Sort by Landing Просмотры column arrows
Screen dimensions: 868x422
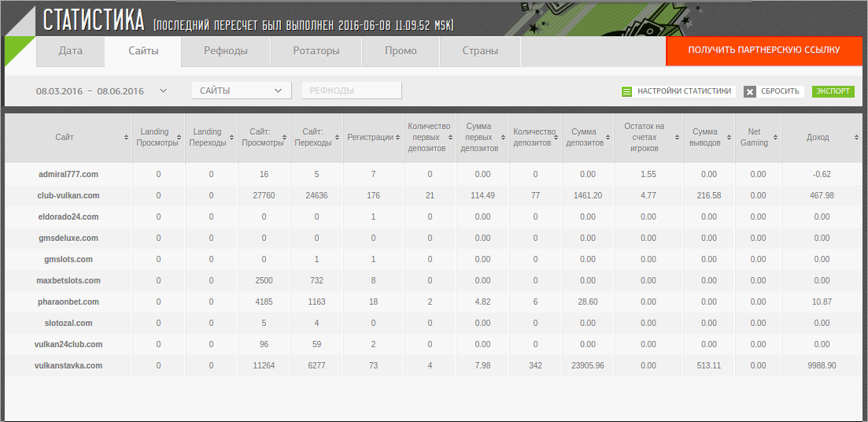click(x=179, y=137)
